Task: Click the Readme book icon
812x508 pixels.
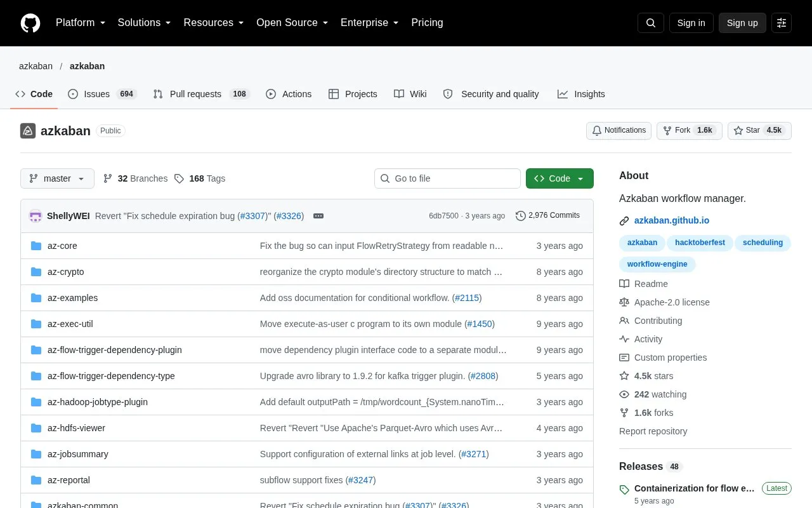Action: [x=624, y=284]
